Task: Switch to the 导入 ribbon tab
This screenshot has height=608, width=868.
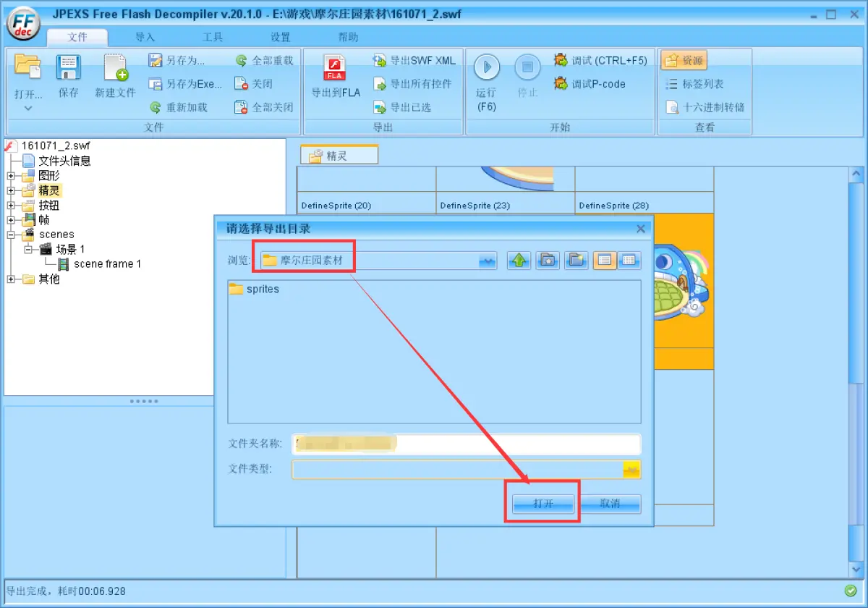Action: click(x=144, y=36)
